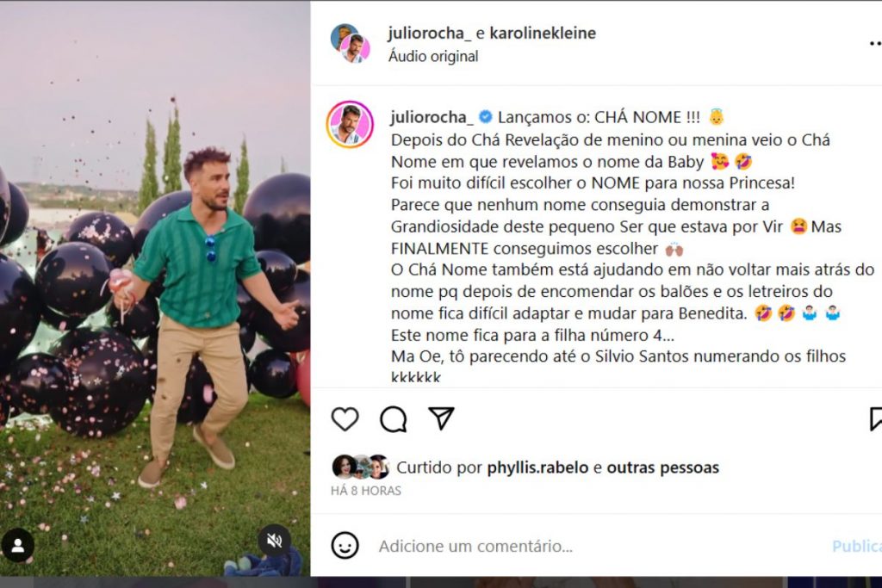
Task: Open juliorocha_ username in the caption
Action: coord(432,117)
